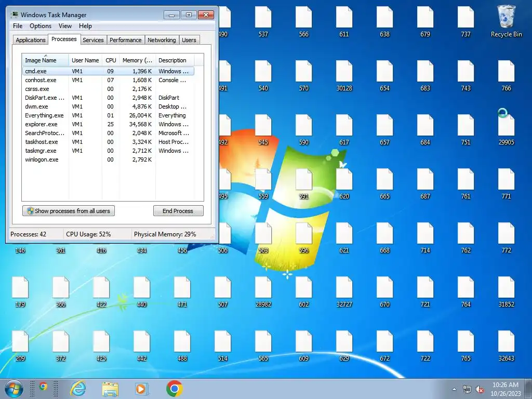The height and width of the screenshot is (399, 532).
Task: Open the Help menu in Task Manager
Action: [x=85, y=26]
